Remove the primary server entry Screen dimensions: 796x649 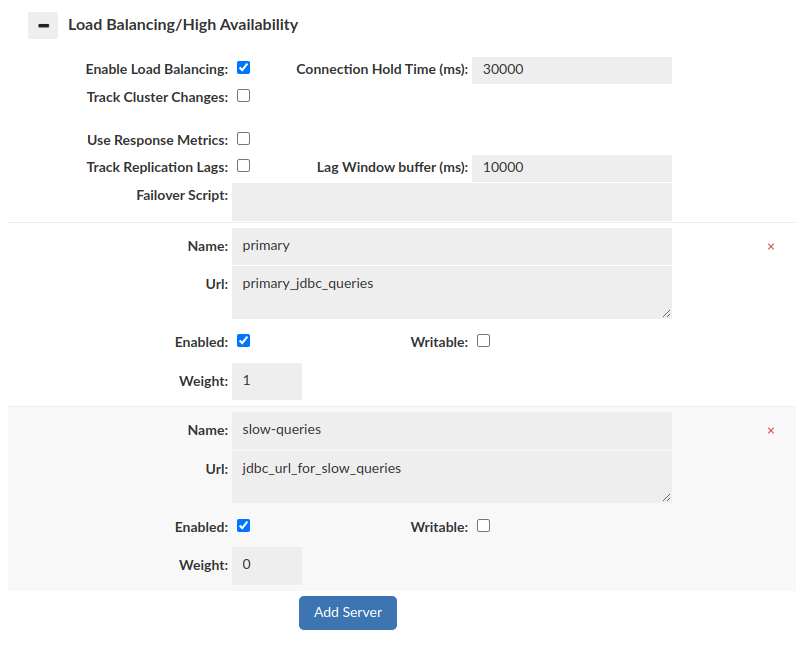point(770,246)
